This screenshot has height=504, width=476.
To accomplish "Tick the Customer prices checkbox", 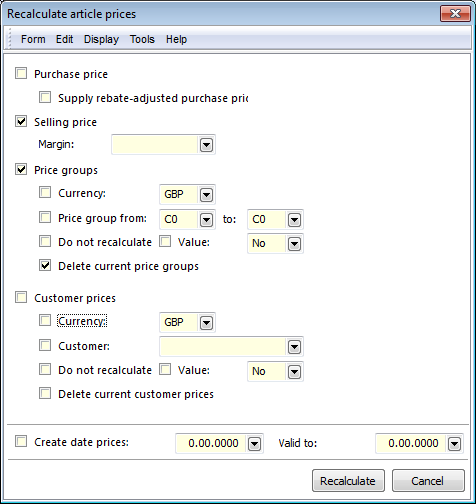I will tap(21, 297).
